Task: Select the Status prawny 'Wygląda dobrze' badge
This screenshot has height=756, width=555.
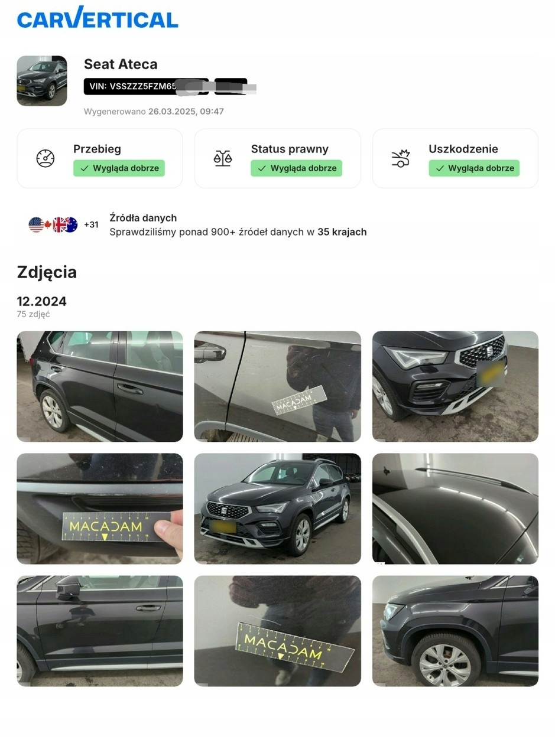Action: [x=297, y=168]
